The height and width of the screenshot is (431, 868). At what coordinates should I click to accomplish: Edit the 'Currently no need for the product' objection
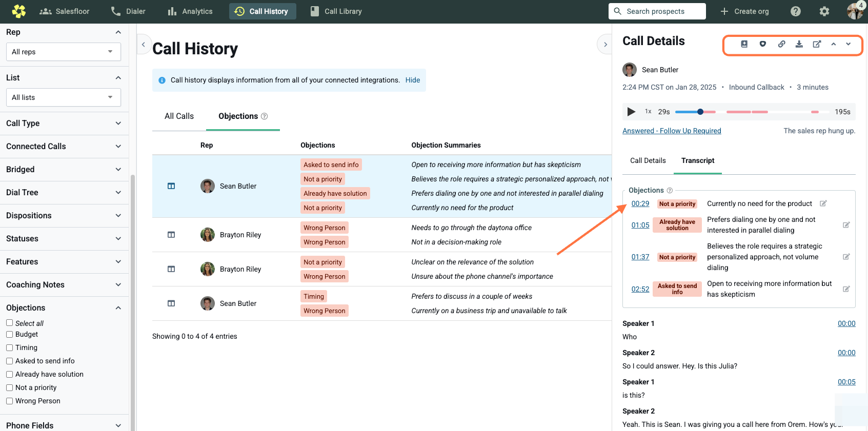823,203
